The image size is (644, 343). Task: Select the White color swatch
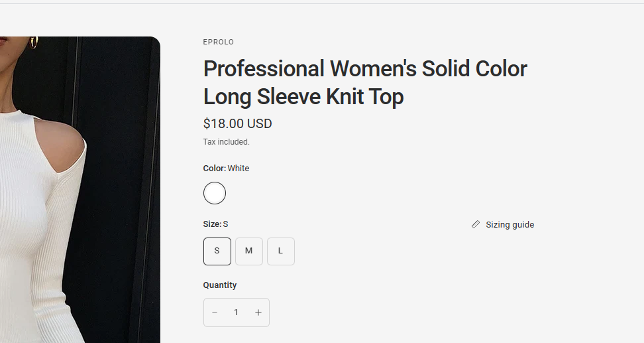tap(215, 193)
